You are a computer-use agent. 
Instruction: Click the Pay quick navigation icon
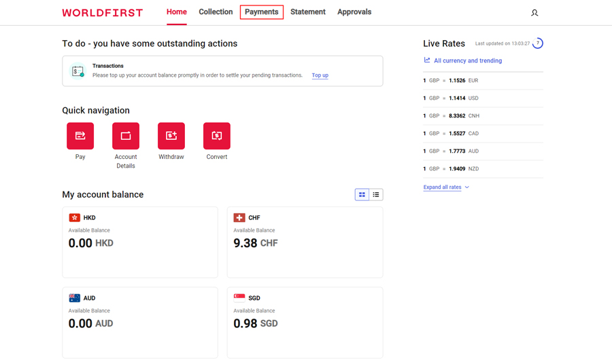(x=80, y=136)
